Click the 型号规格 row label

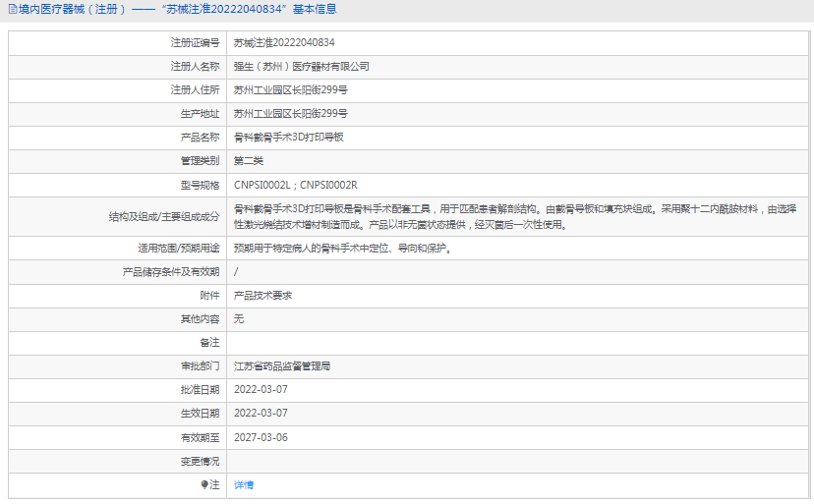pos(200,186)
